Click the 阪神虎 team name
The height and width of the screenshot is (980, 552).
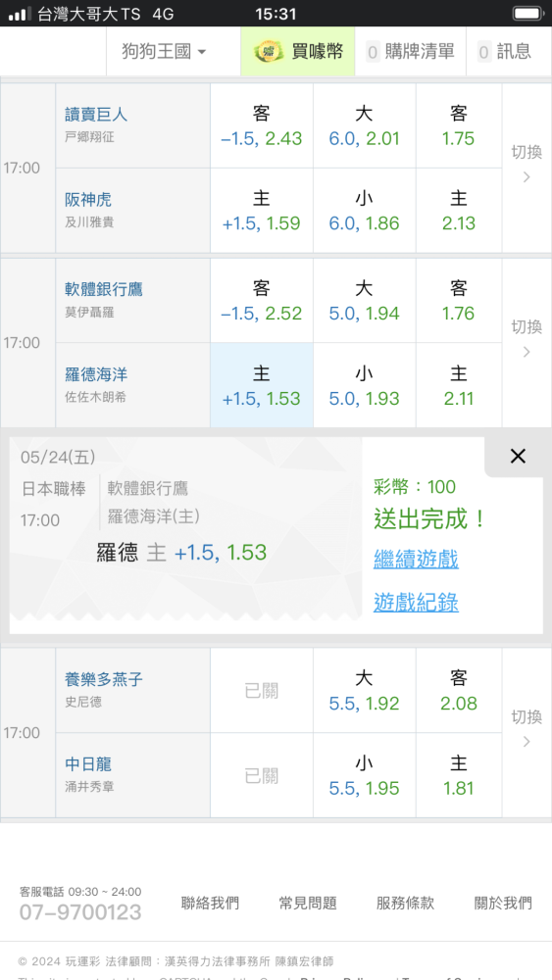point(88,199)
